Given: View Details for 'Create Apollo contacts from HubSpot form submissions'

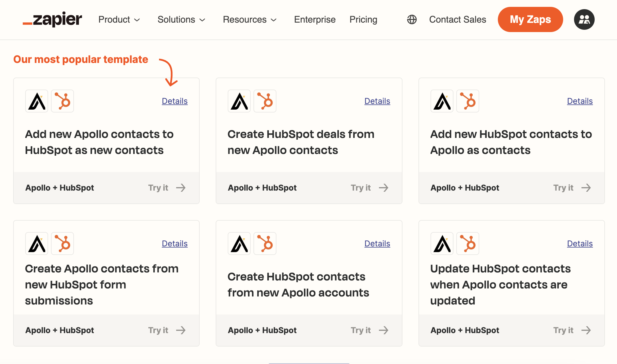Looking at the screenshot, I should point(175,244).
